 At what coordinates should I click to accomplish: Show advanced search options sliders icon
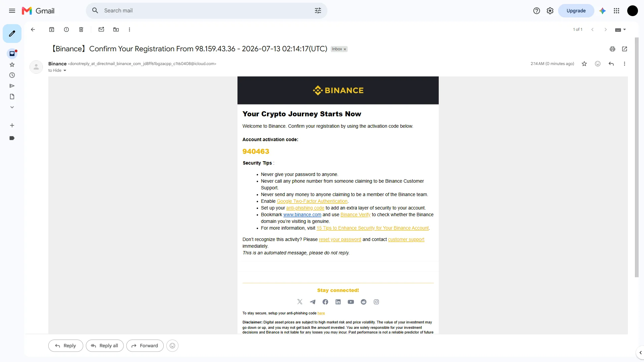pyautogui.click(x=318, y=11)
